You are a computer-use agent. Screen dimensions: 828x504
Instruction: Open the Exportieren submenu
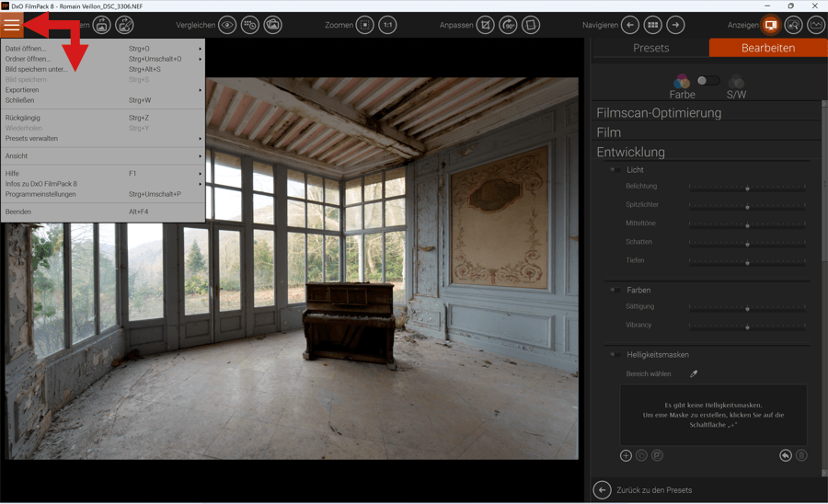click(22, 90)
